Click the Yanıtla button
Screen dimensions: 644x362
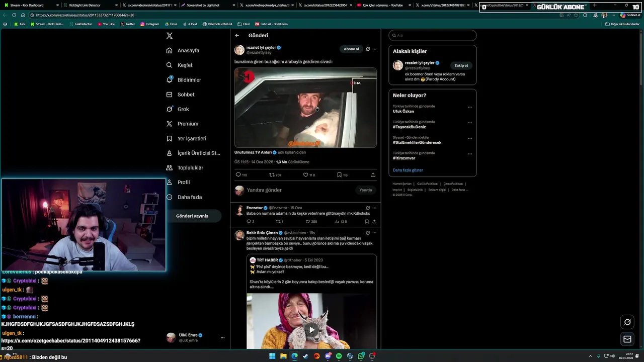coord(366,190)
